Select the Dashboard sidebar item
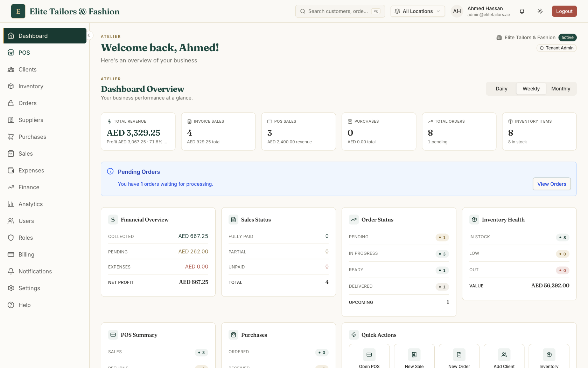The image size is (588, 368). click(44, 36)
